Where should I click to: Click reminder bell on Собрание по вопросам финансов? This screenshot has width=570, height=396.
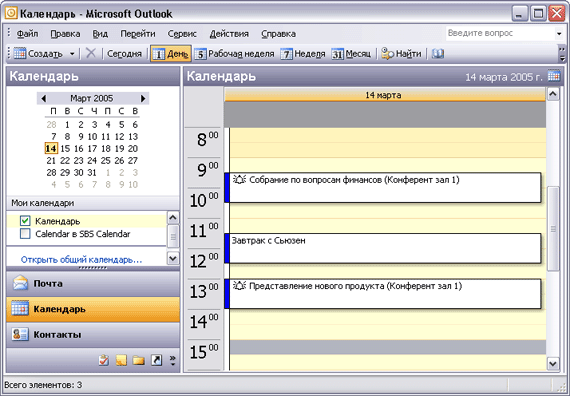pos(239,179)
